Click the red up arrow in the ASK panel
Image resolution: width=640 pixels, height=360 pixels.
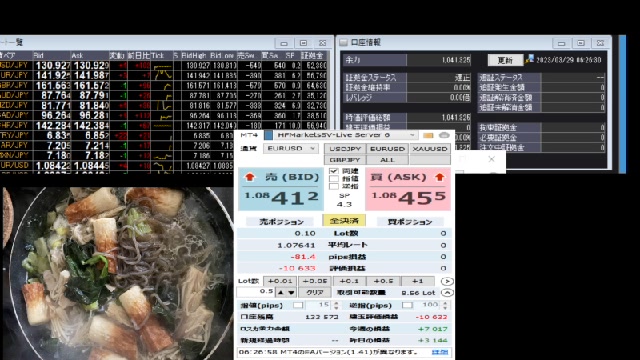(x=440, y=177)
